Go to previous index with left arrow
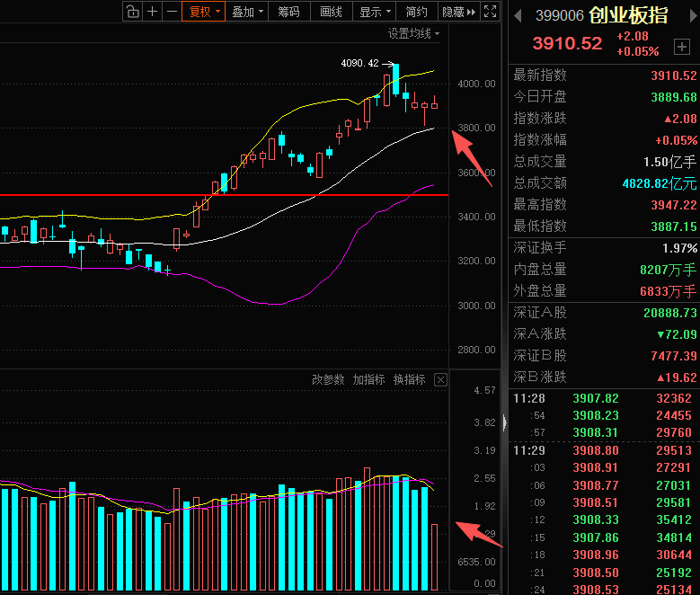700x595 pixels. coord(518,16)
